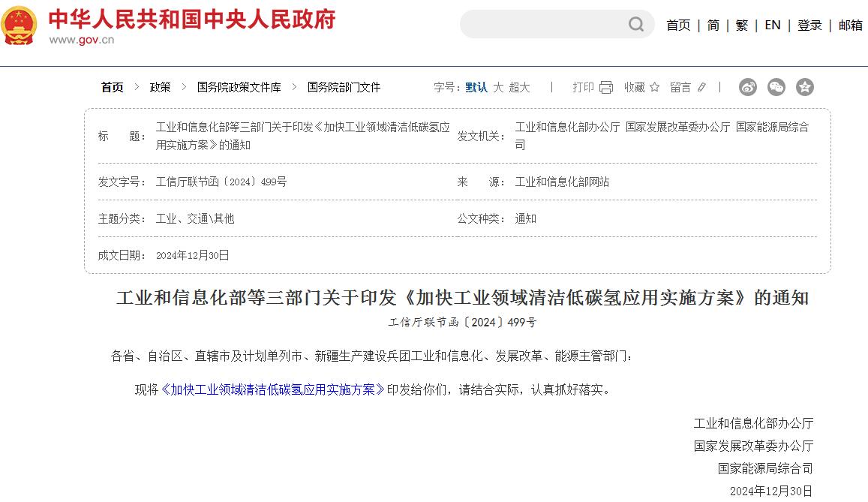The width and height of the screenshot is (868, 502).
Task: Switch site language to EN
Action: [x=773, y=26]
